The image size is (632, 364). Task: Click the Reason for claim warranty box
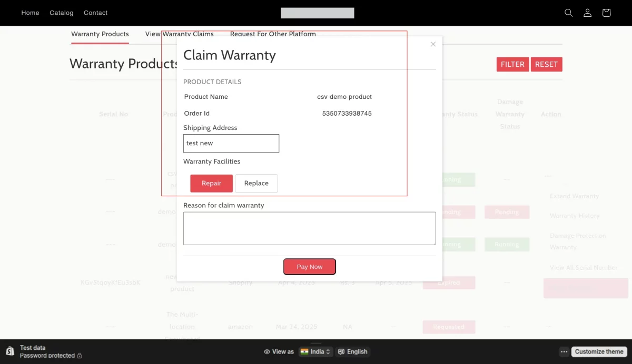pyautogui.click(x=309, y=228)
